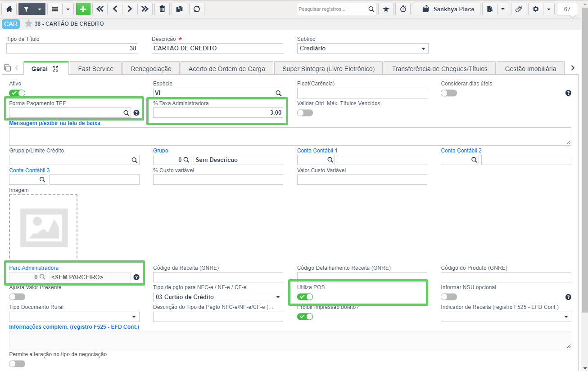The width and height of the screenshot is (588, 371).
Task: Search Forma Pagamento TEF lookup icon
Action: tap(127, 113)
